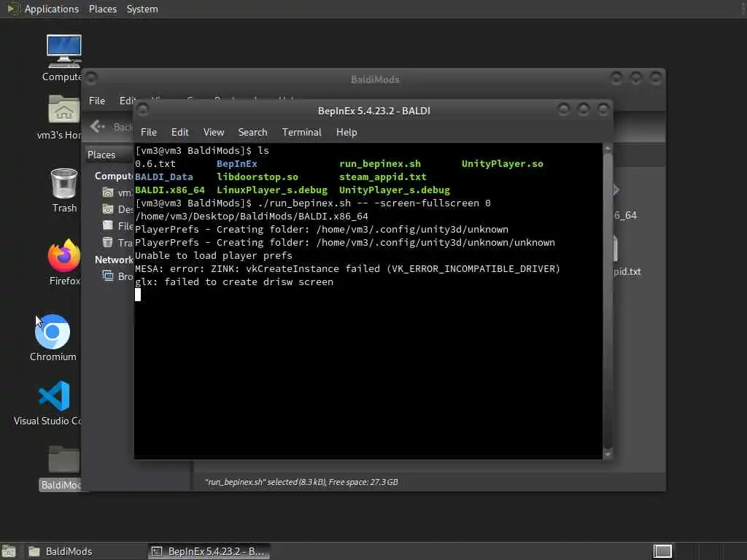Screen dimensions: 747x560
Task: Click the BaldiMods window title bar
Action: 375,79
